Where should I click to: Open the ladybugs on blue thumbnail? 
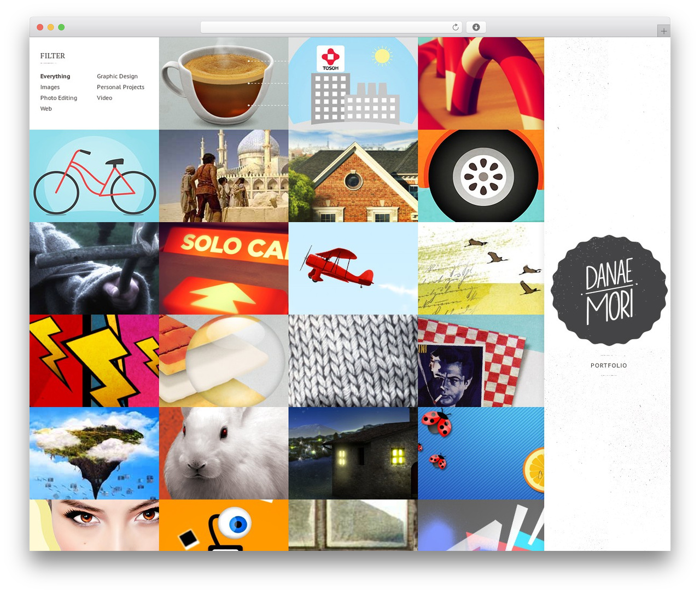click(x=481, y=453)
